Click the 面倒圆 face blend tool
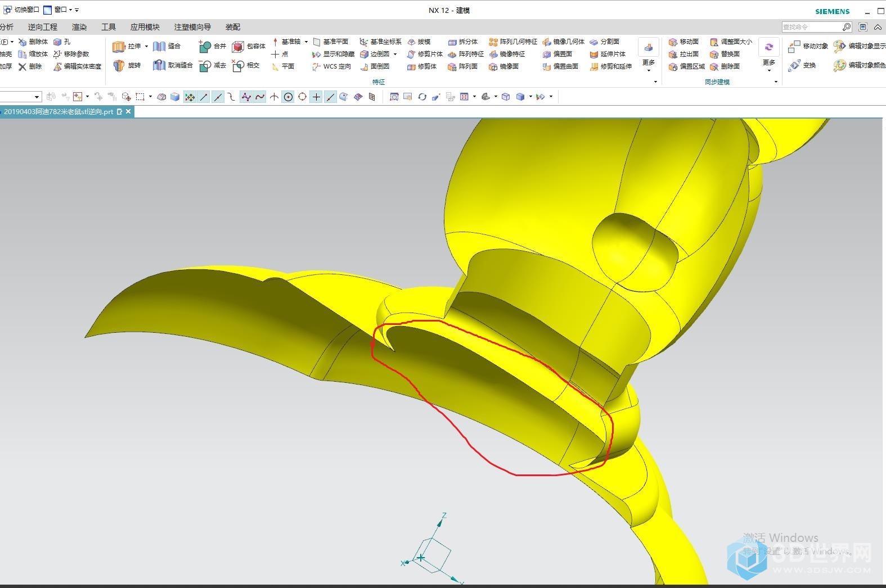 point(375,66)
